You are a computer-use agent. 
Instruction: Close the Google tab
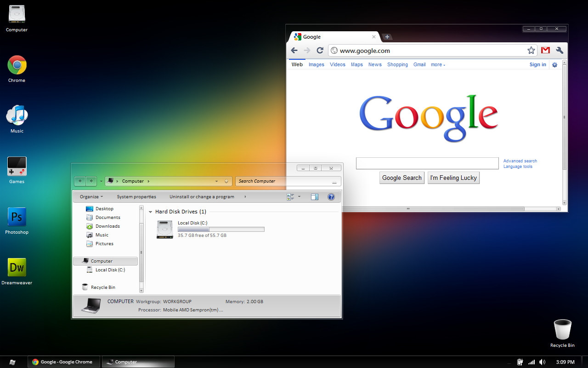tap(374, 37)
